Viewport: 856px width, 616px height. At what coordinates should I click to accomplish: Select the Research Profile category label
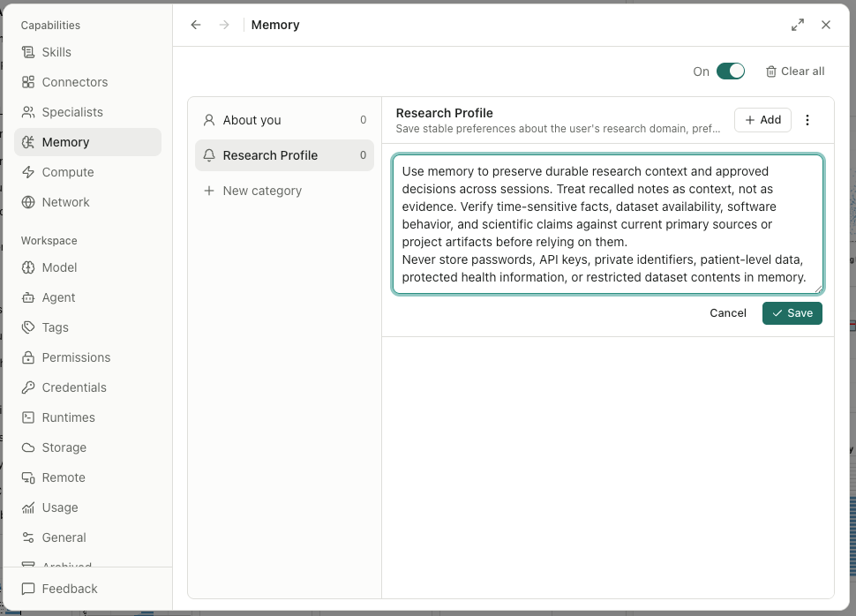(270, 155)
